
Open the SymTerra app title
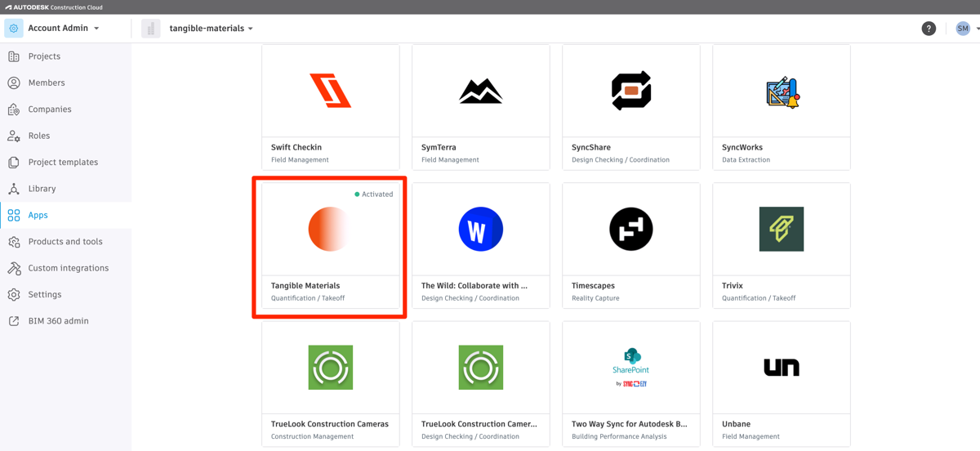(x=439, y=147)
